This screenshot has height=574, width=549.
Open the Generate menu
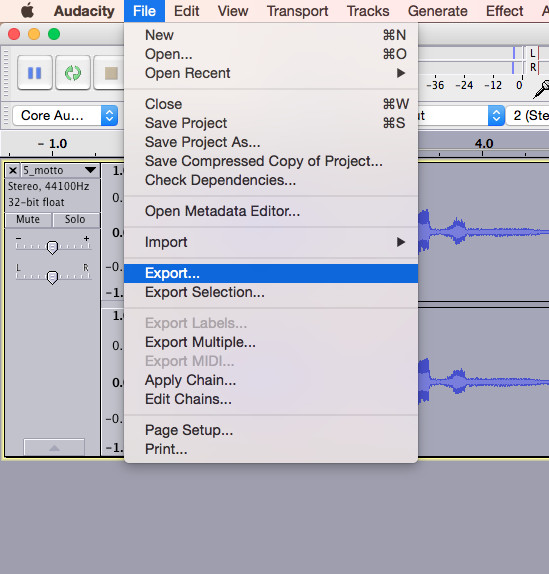click(x=438, y=11)
